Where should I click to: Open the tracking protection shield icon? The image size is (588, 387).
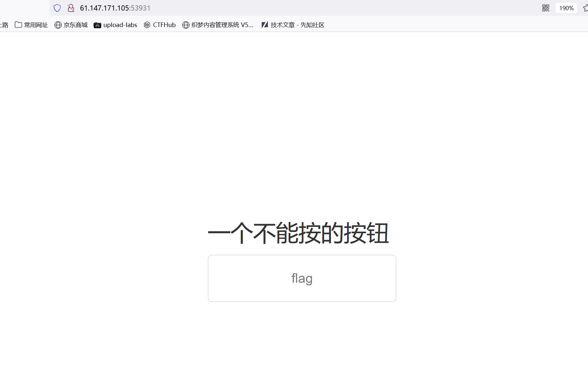57,8
